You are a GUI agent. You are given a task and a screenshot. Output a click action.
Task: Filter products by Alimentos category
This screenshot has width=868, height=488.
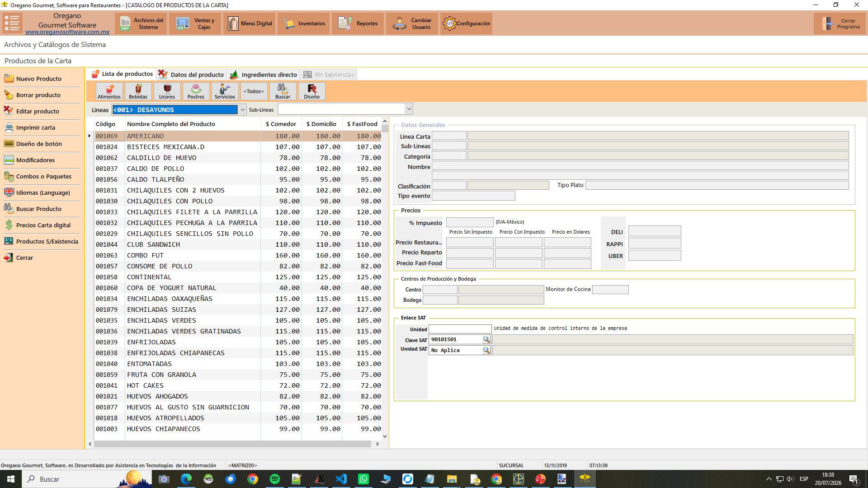[109, 91]
